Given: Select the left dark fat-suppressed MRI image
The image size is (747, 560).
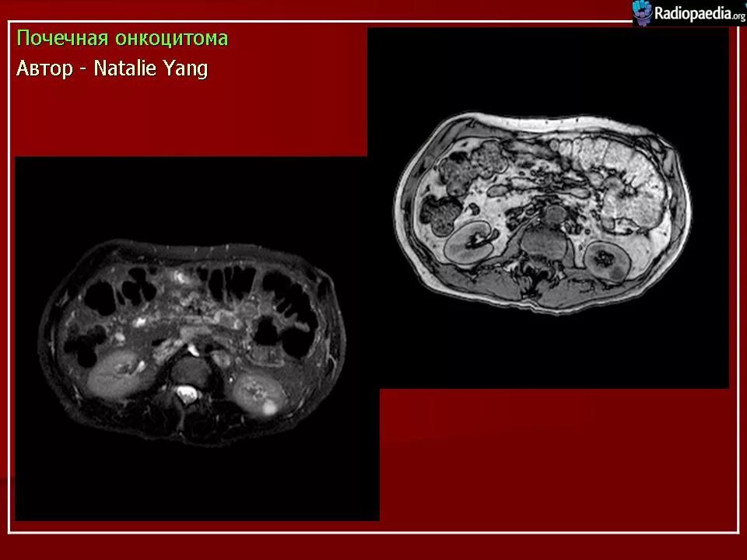Looking at the screenshot, I should pos(197,338).
